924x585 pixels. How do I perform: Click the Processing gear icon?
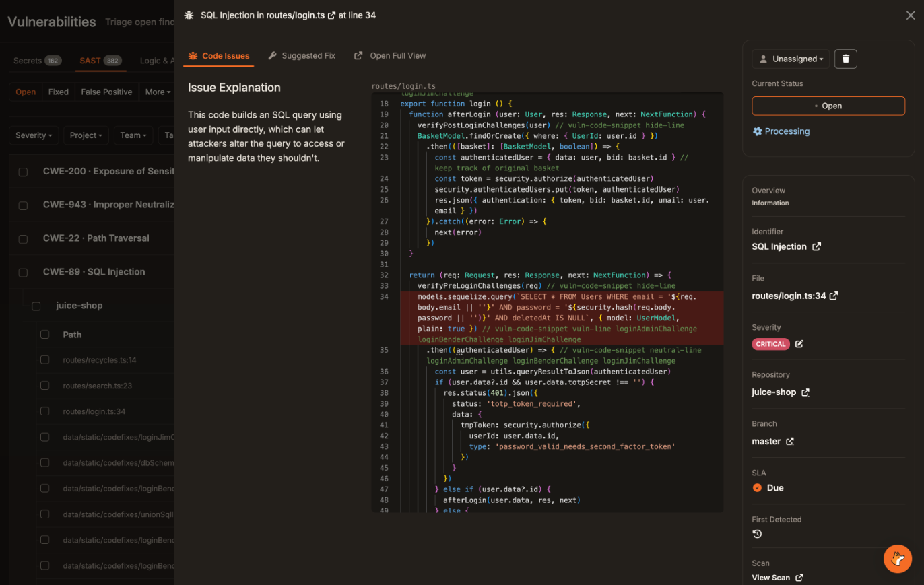(758, 131)
